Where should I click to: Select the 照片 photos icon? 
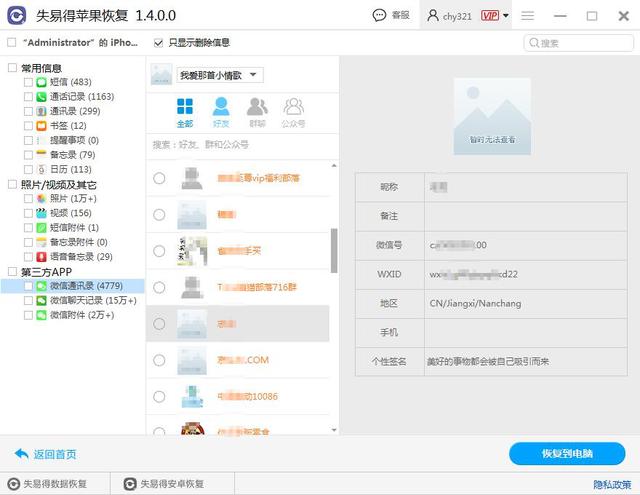(x=41, y=199)
